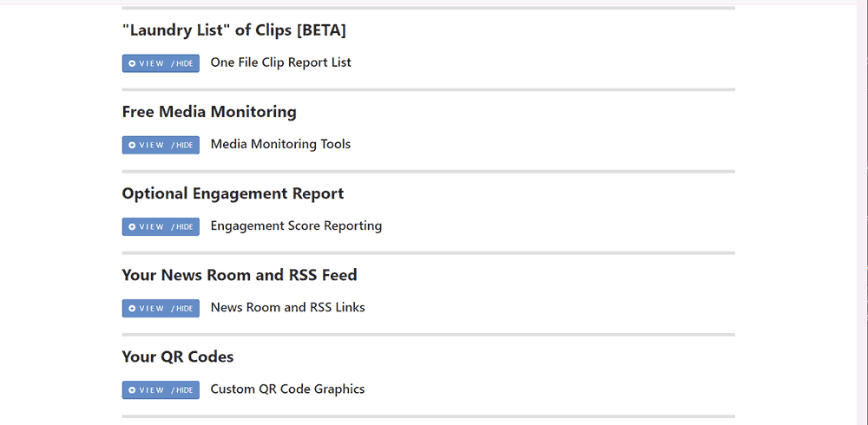
Task: Click plus icon beside Media Monitoring Tools
Action: [x=132, y=145]
